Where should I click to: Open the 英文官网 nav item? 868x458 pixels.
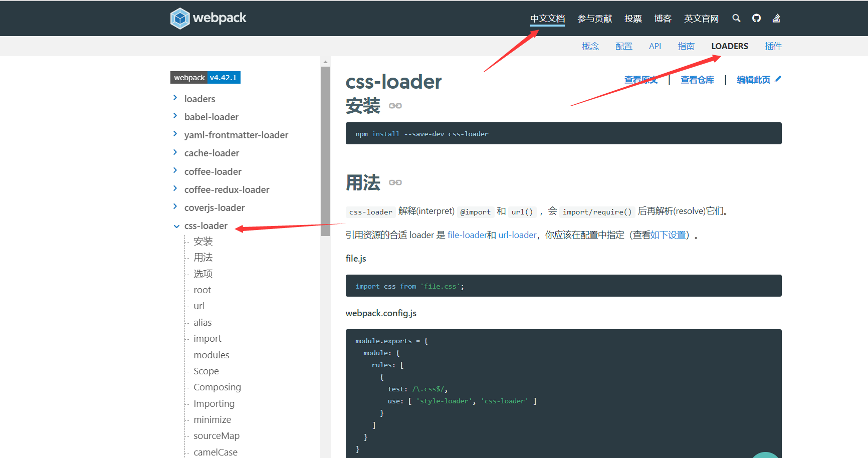(x=701, y=19)
